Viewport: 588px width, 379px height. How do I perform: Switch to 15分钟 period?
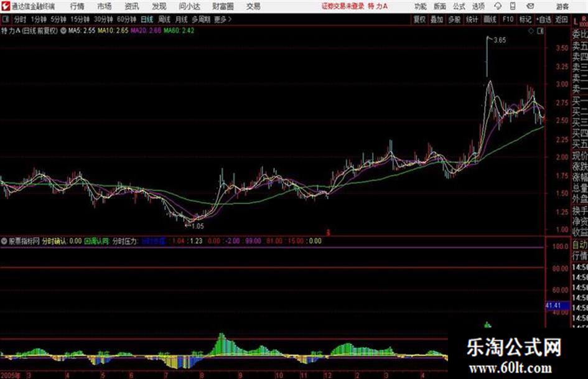(80, 19)
